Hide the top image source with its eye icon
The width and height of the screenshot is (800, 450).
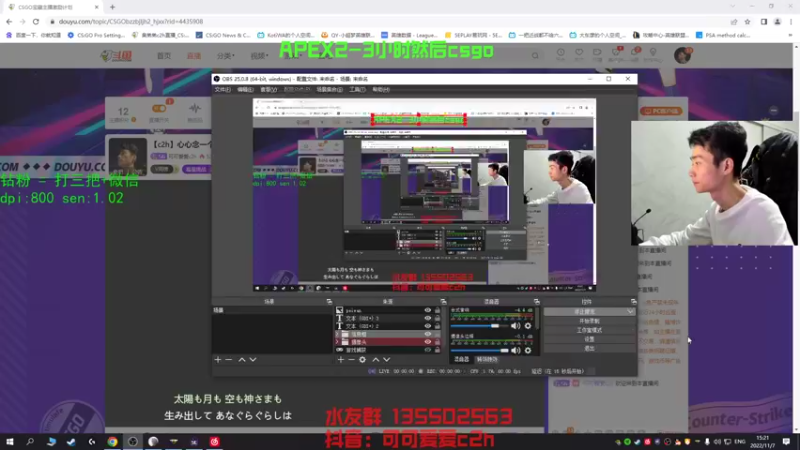pos(428,310)
